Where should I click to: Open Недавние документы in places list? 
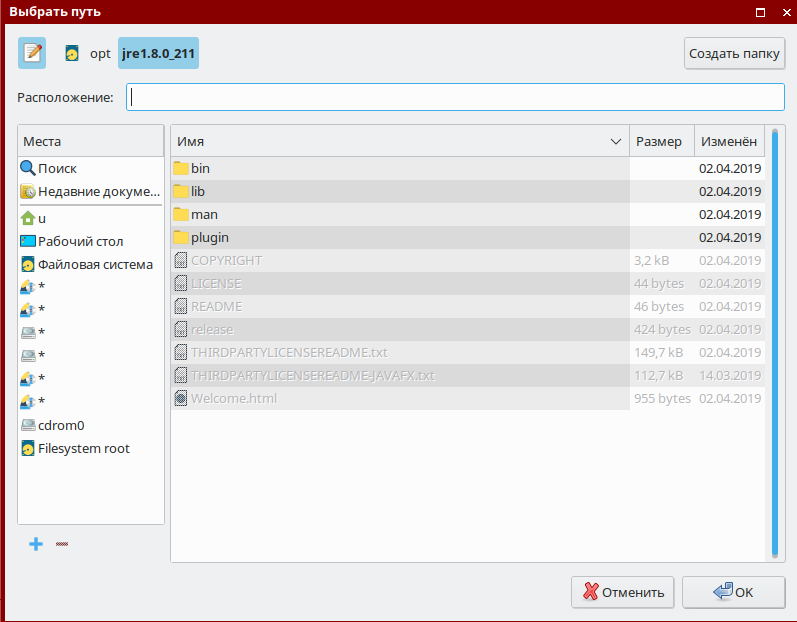98,191
